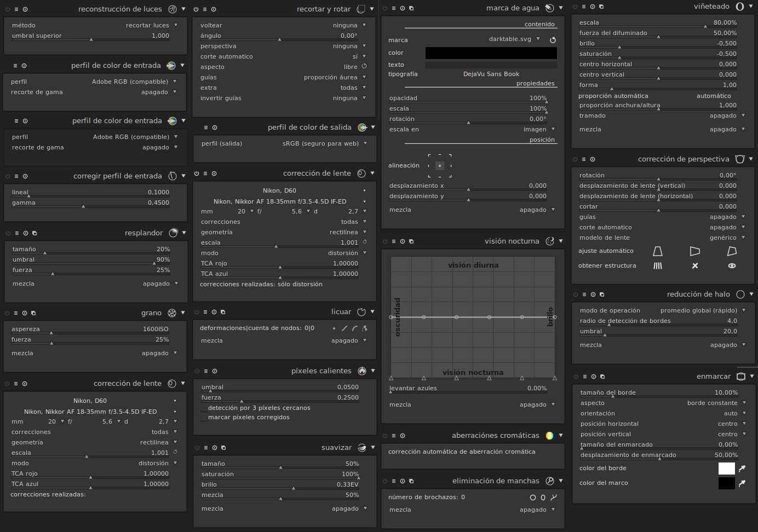Open voltear dropdown in recortar y rotar

284,26
